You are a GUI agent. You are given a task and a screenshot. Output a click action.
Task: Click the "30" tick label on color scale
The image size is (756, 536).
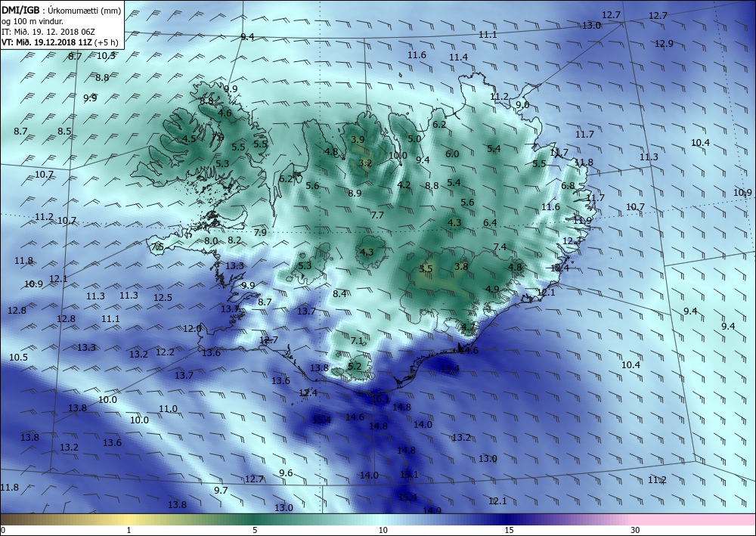pos(635,530)
